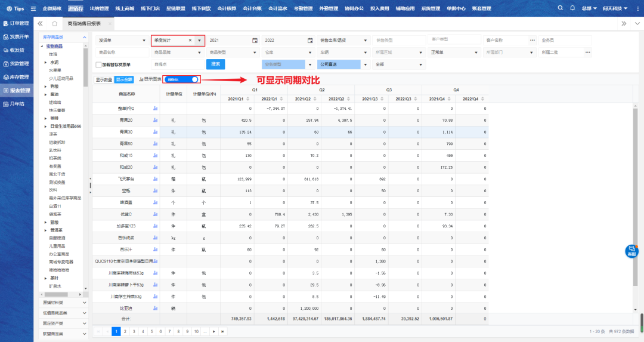Screen dimensions: 644x342
Task: Open calendar picker for the 2021 date field
Action: pyautogui.click(x=255, y=41)
